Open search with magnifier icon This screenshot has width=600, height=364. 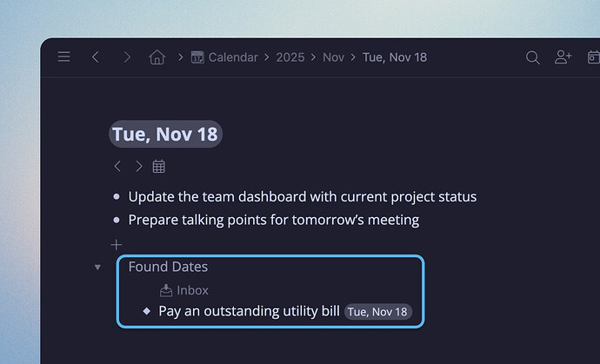coord(533,57)
